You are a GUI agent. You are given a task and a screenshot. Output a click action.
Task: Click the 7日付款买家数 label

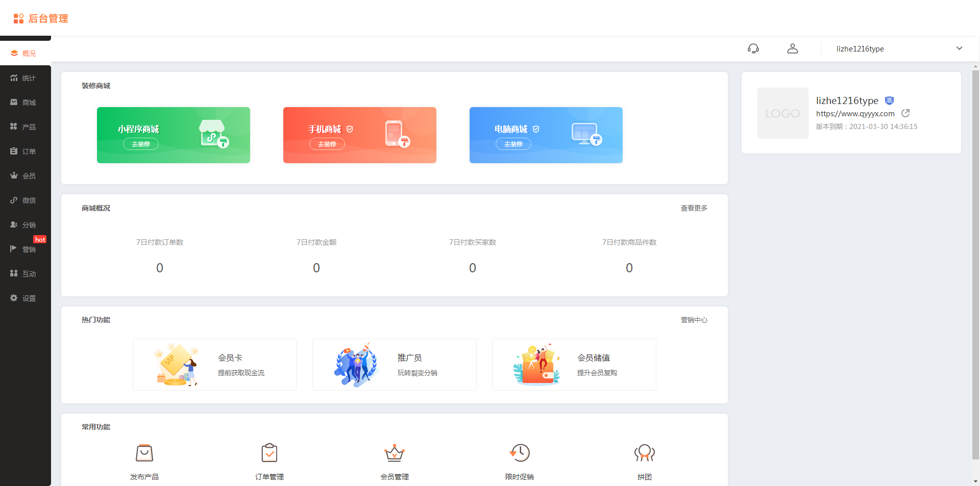click(473, 242)
